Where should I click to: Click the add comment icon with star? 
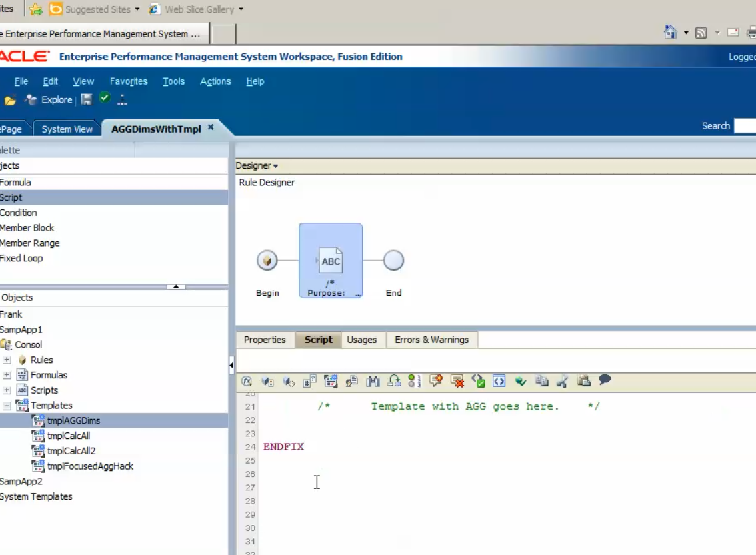[436, 381]
